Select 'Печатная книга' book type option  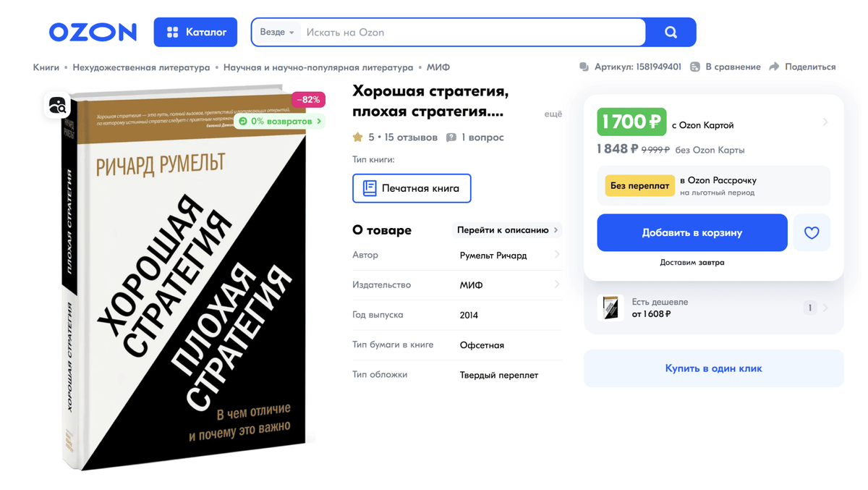coord(412,188)
